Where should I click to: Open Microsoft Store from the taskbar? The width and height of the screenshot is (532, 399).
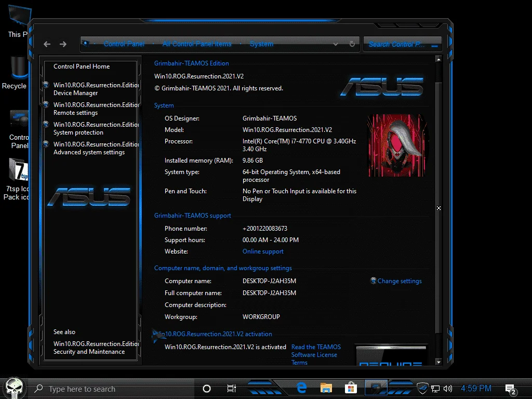pyautogui.click(x=351, y=388)
